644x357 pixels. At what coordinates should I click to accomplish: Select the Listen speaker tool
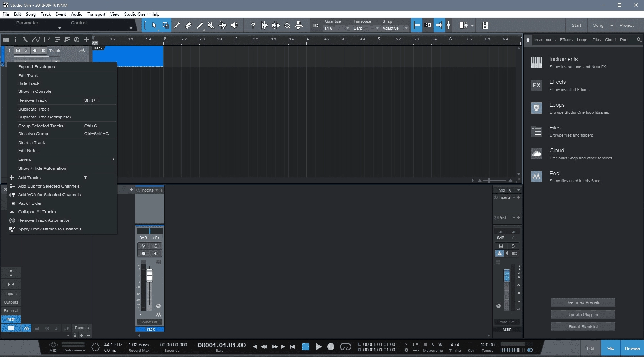click(234, 25)
